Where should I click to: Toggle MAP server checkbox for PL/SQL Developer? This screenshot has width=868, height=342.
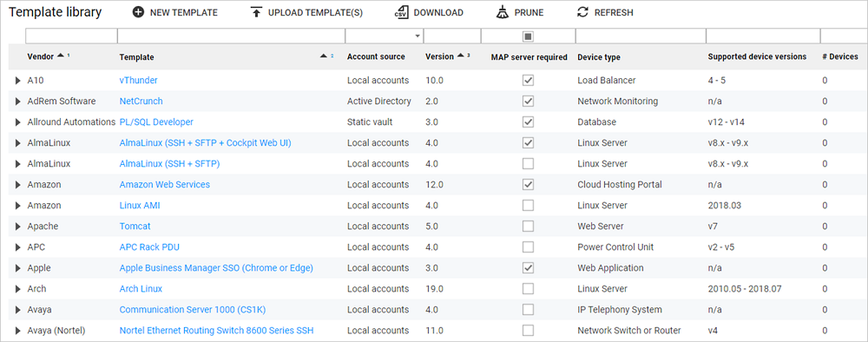529,122
